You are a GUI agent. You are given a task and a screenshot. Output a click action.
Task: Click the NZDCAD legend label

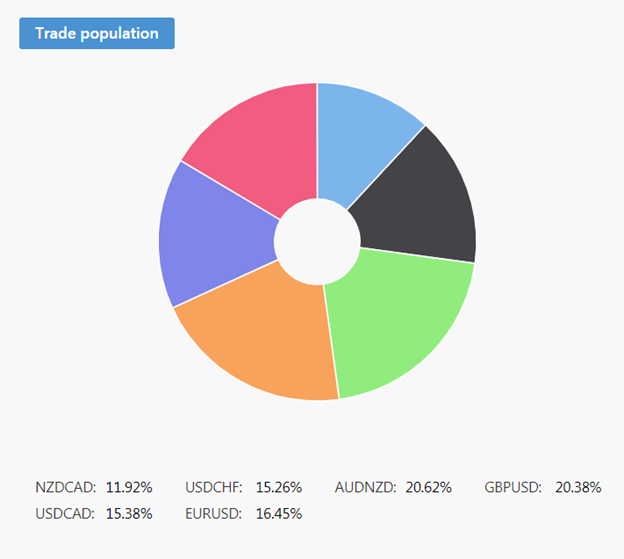[65, 488]
